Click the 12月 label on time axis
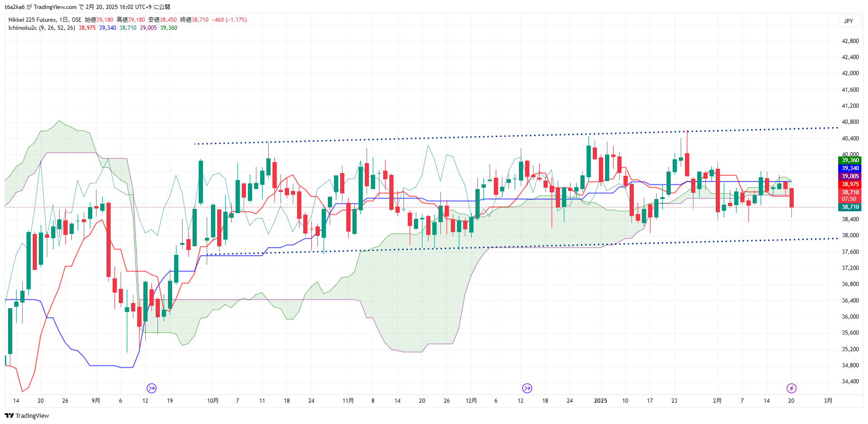Viewport: 868px width, 424px height. (471, 401)
